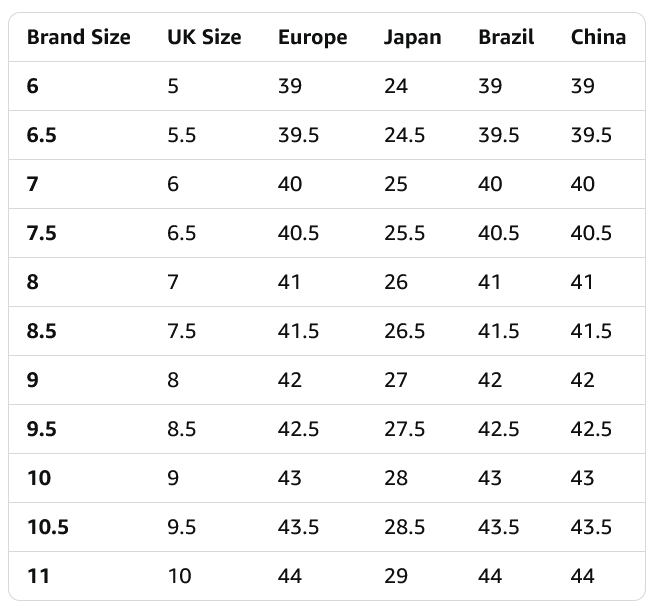This screenshot has height=606, width=654.
Task: Click the Brand Size column header
Action: (78, 38)
